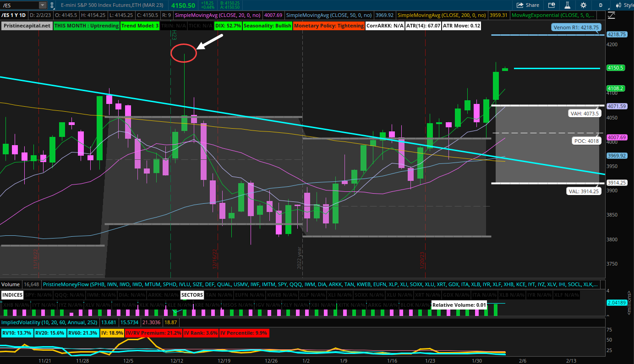
Task: Click the Style candlestick icon
Action: (618, 5)
